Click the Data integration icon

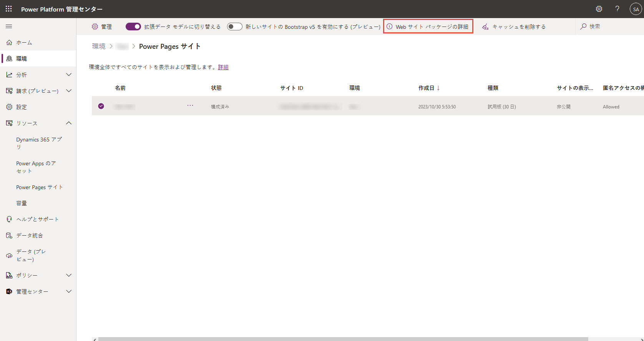(x=9, y=235)
